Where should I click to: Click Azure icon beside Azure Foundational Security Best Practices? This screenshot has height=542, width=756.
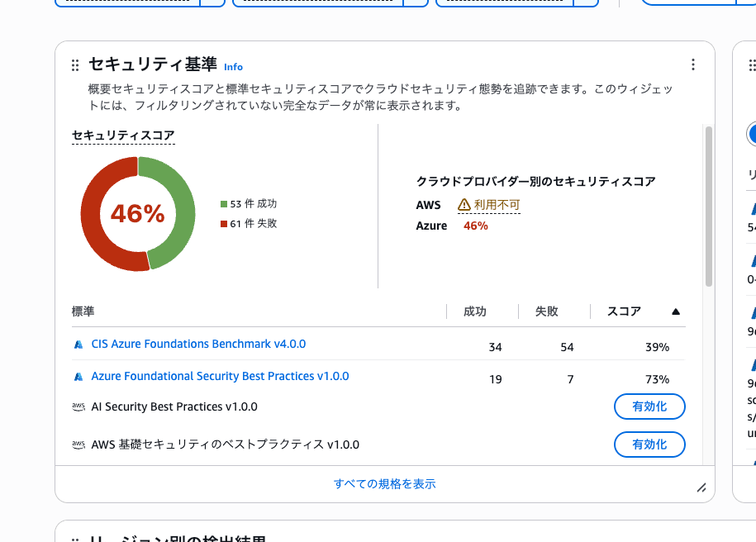point(78,377)
